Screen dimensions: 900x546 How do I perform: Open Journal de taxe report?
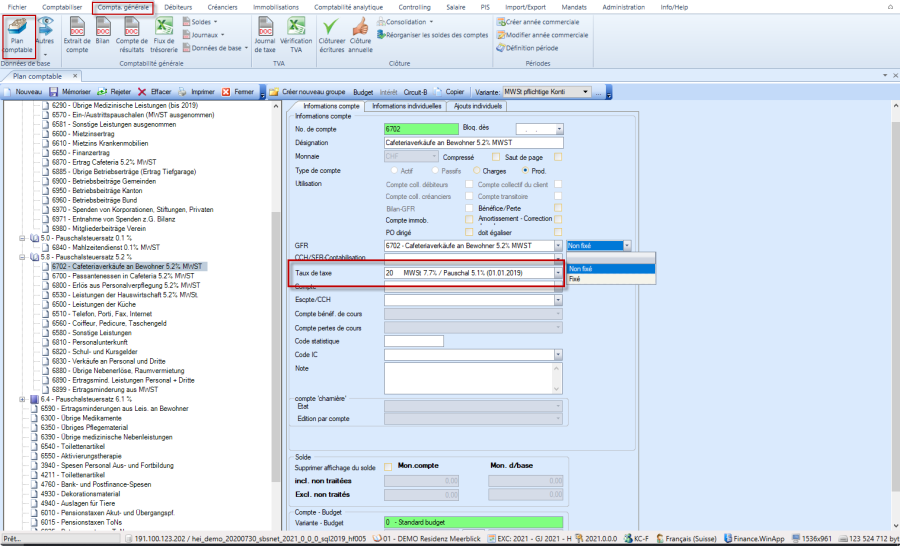(x=265, y=36)
